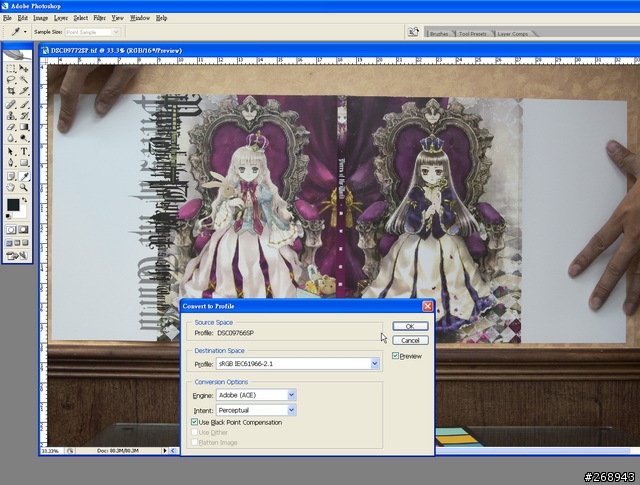Switch to the Brushes palette tab
Screen dimensions: 640x485
(x=439, y=33)
